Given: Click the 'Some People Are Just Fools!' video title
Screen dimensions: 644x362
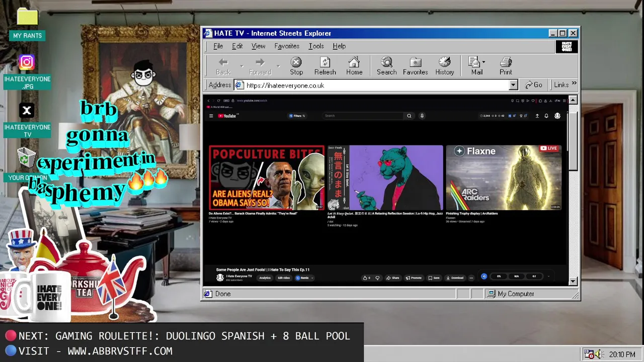Looking at the screenshot, I should (x=263, y=270).
